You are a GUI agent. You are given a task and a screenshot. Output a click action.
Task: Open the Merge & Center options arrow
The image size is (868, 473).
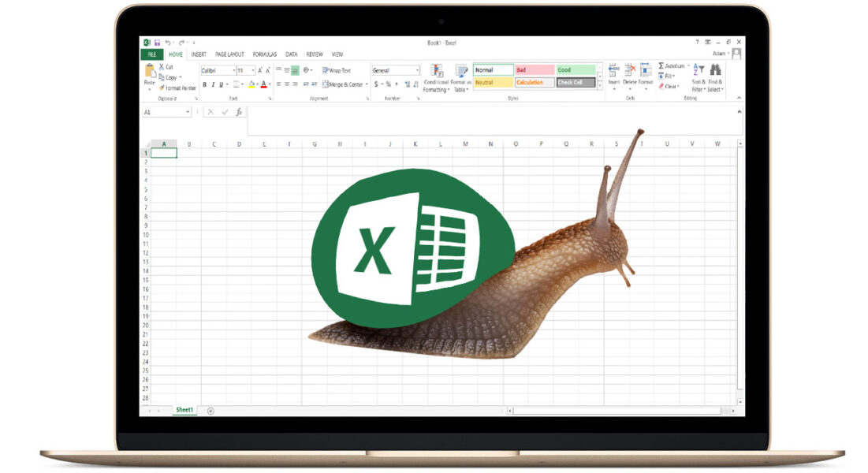click(367, 84)
